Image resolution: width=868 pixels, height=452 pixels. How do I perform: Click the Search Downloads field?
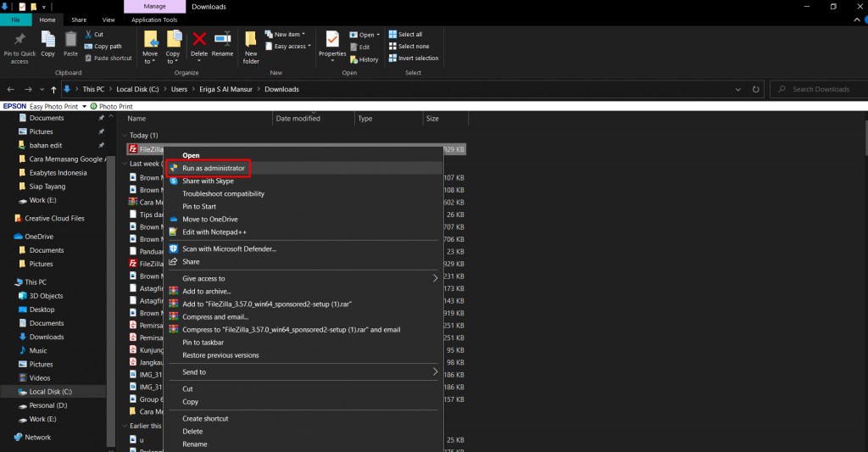(x=820, y=89)
